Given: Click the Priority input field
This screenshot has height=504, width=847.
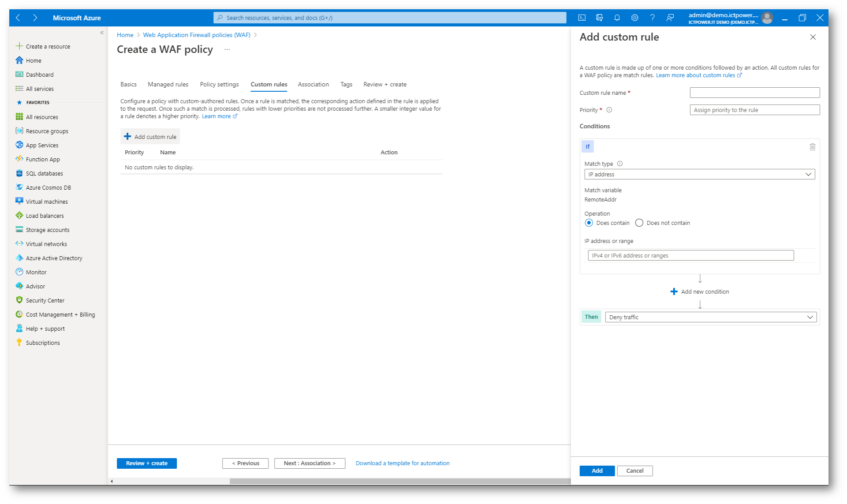Looking at the screenshot, I should pyautogui.click(x=754, y=110).
